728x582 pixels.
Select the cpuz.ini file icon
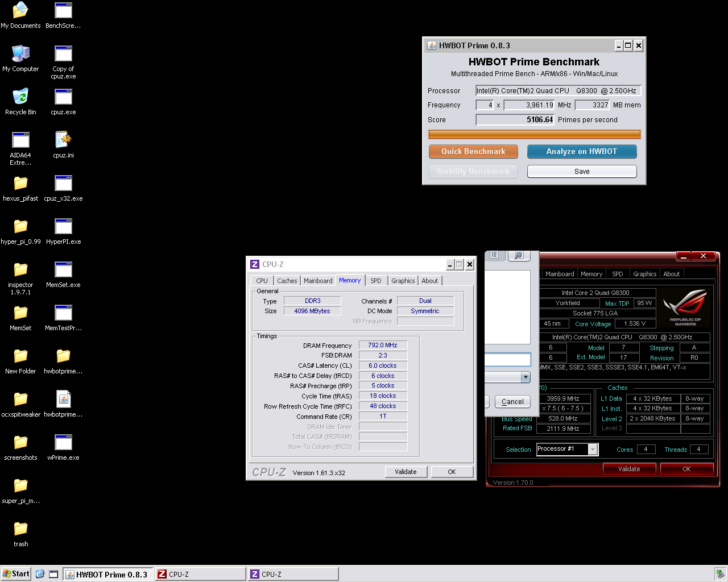point(63,145)
